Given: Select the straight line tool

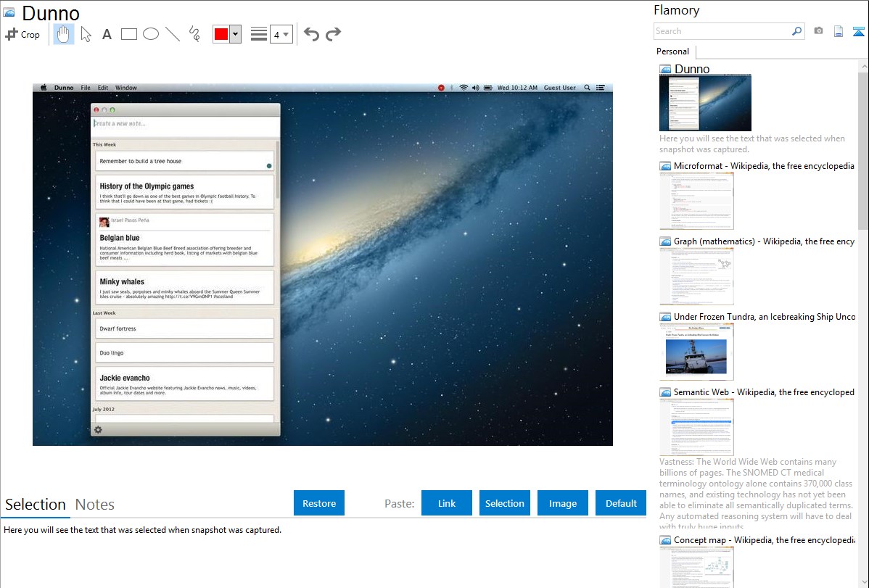Looking at the screenshot, I should pyautogui.click(x=173, y=34).
